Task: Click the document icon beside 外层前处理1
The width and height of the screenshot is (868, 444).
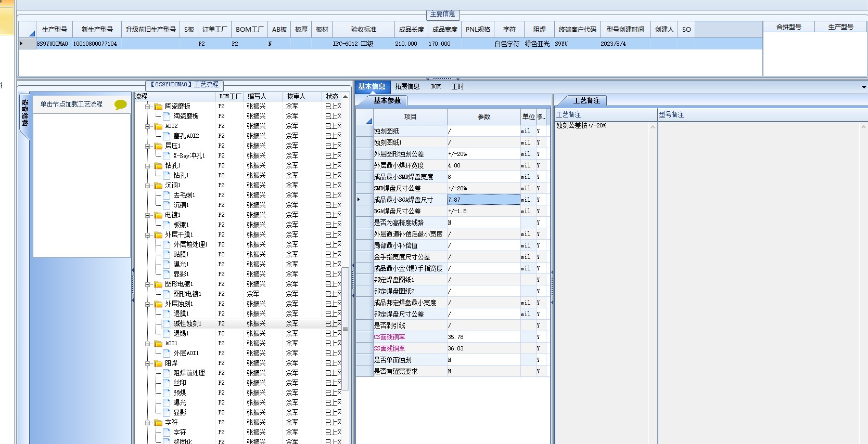Action: (167, 244)
